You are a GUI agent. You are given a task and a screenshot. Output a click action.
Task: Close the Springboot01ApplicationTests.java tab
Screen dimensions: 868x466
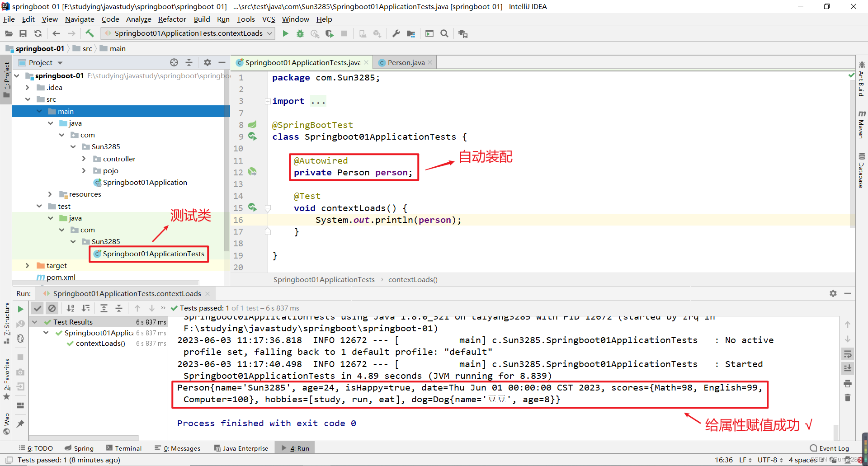tap(366, 62)
